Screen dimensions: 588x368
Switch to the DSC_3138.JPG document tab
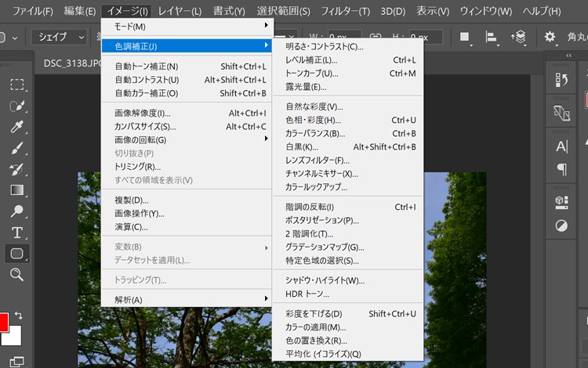click(72, 63)
